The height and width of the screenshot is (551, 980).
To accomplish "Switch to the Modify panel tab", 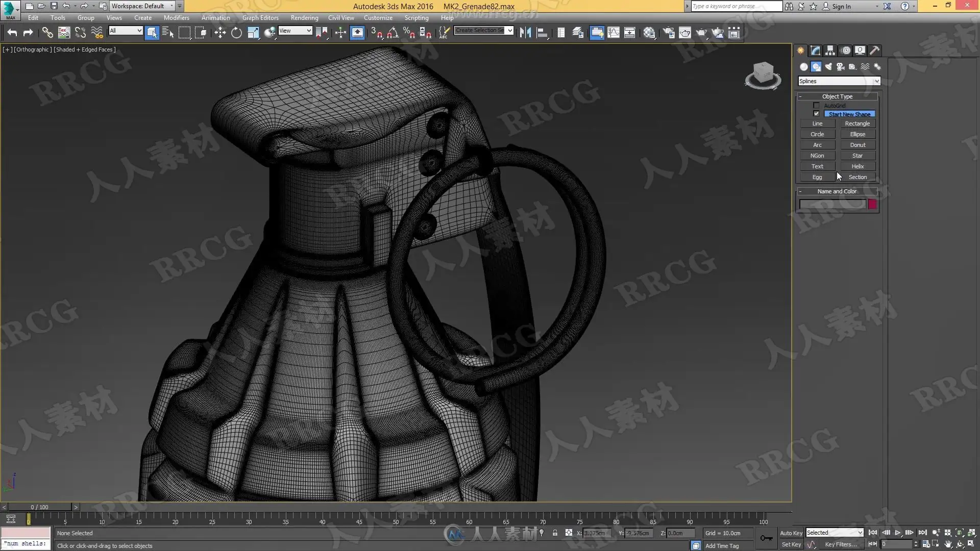I will tap(815, 51).
